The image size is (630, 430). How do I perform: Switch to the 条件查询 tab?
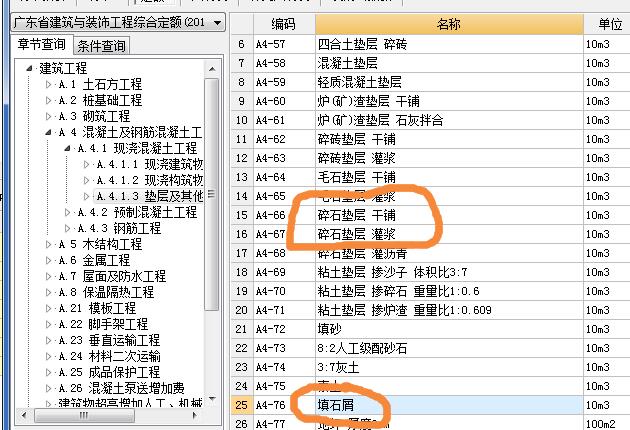click(x=101, y=46)
